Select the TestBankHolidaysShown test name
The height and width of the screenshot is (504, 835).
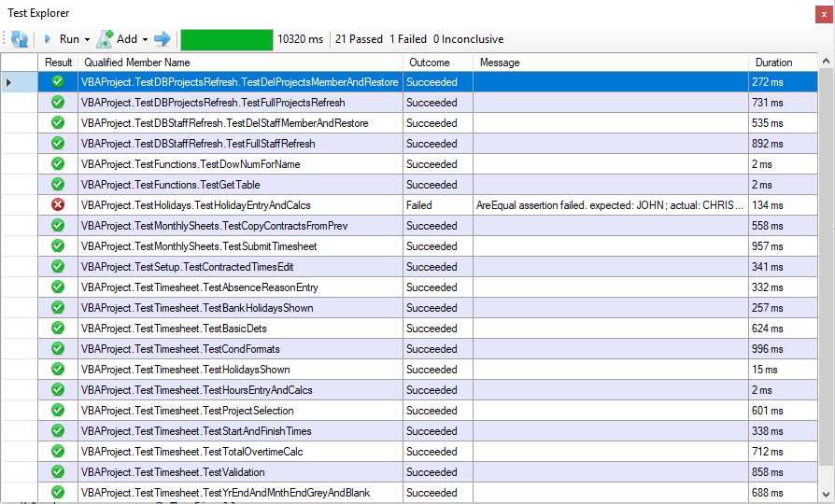[197, 308]
